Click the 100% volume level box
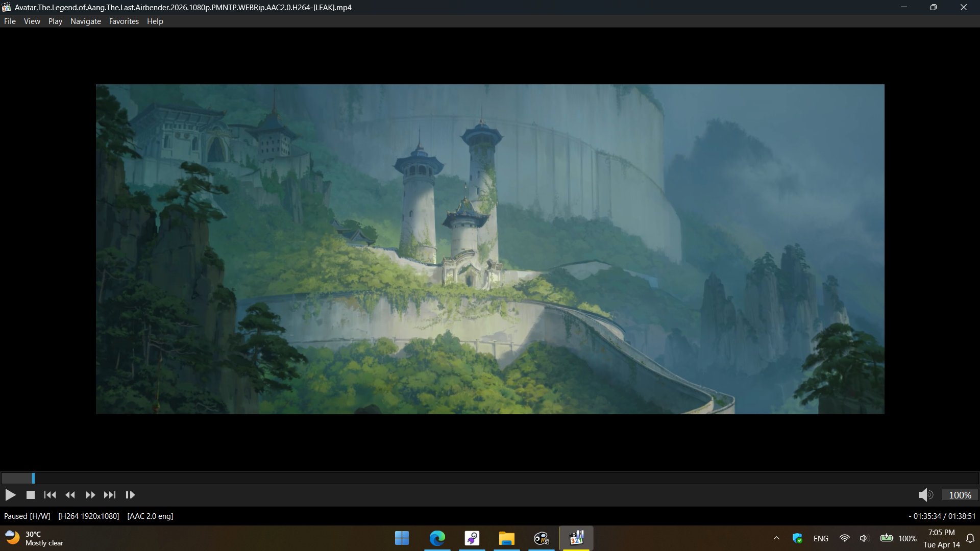The width and height of the screenshot is (980, 551). (x=960, y=495)
